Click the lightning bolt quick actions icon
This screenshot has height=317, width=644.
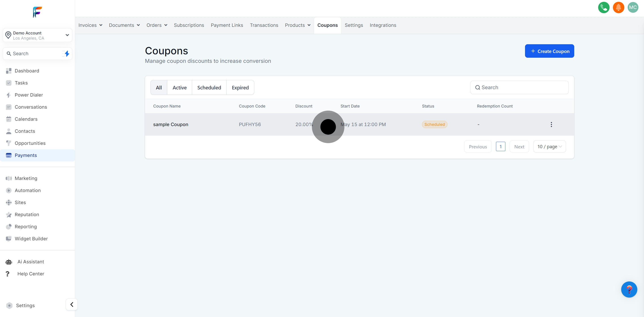pos(67,53)
